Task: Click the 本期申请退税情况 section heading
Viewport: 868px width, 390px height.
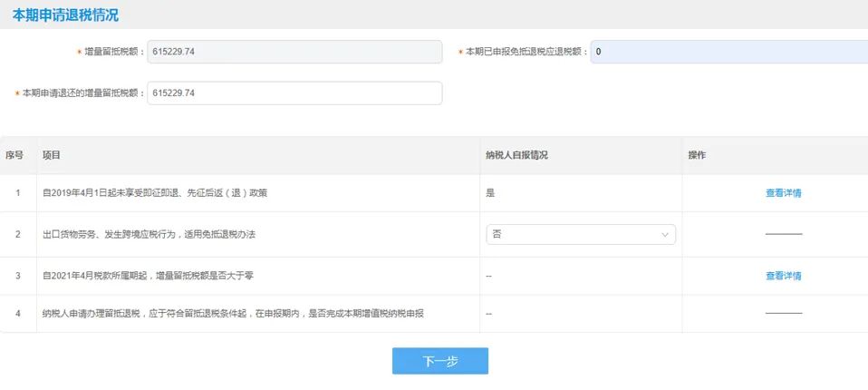Action: click(65, 15)
